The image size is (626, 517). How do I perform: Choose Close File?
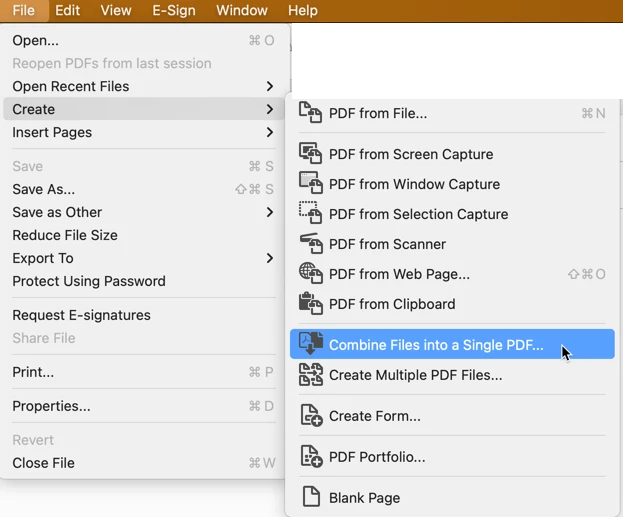pyautogui.click(x=144, y=463)
